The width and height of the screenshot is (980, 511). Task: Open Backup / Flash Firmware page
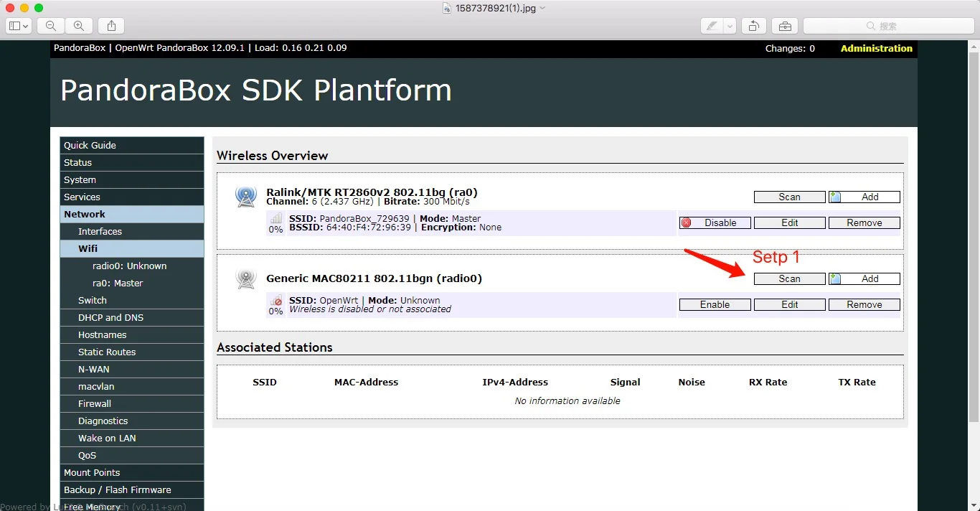coord(132,489)
